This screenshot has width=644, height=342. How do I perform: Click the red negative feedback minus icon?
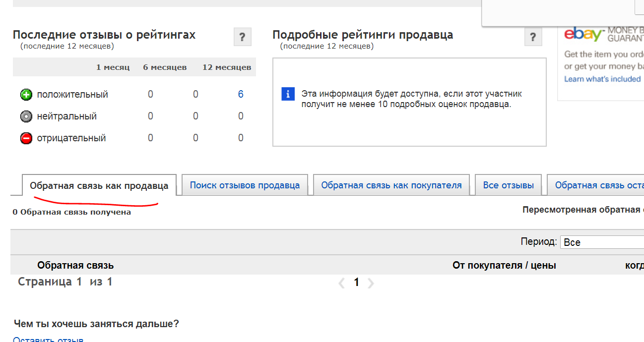[x=26, y=138]
